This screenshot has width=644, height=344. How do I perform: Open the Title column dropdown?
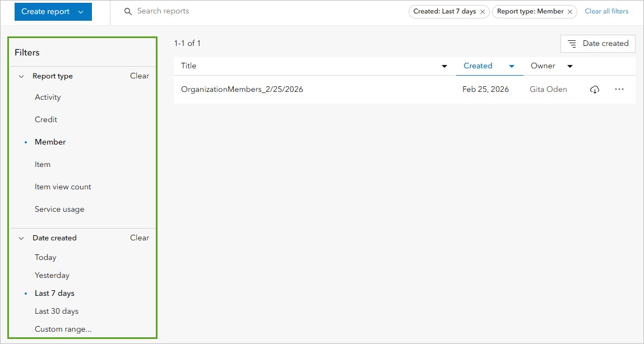[444, 66]
